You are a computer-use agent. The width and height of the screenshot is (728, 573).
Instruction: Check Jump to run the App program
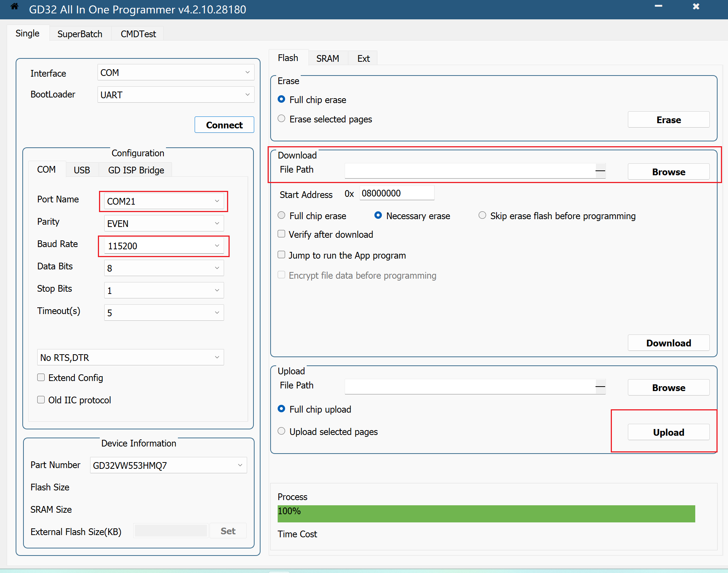(x=282, y=255)
